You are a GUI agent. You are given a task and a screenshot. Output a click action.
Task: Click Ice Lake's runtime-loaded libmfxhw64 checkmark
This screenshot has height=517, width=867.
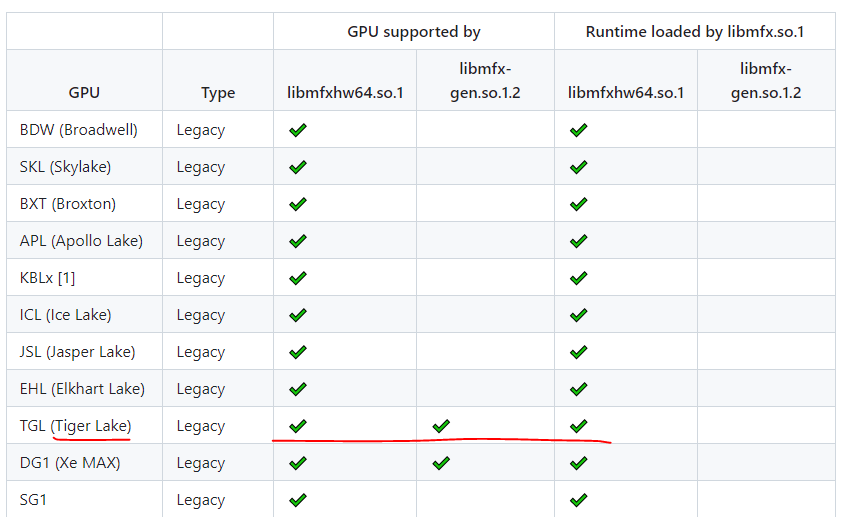tap(578, 316)
